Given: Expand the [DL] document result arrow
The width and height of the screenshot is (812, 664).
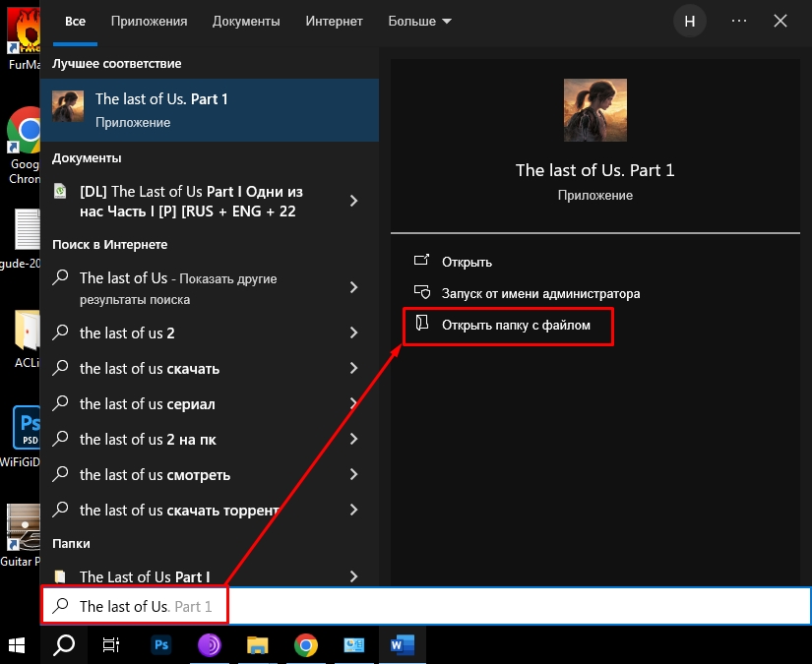Looking at the screenshot, I should click(x=353, y=201).
